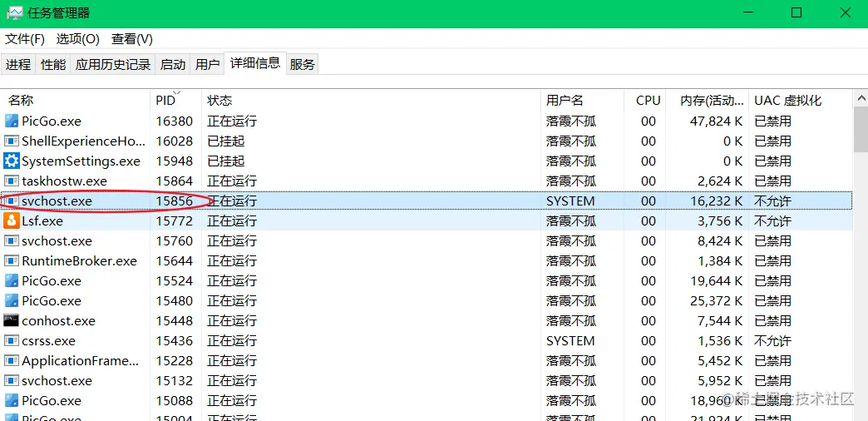Click the vertical scrollbar thumb
Screen dimensions: 868x421
pyautogui.click(x=861, y=129)
